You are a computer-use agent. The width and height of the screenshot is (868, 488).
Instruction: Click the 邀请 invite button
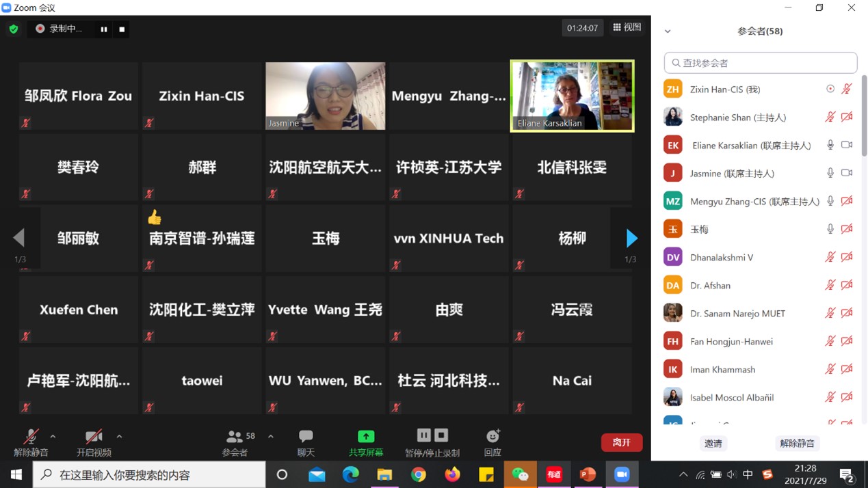tap(713, 444)
